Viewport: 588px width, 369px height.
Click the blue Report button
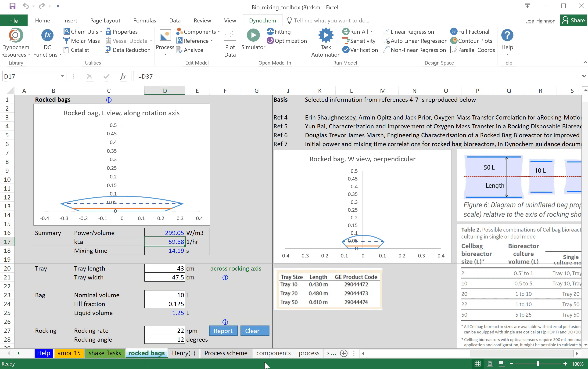(x=223, y=331)
